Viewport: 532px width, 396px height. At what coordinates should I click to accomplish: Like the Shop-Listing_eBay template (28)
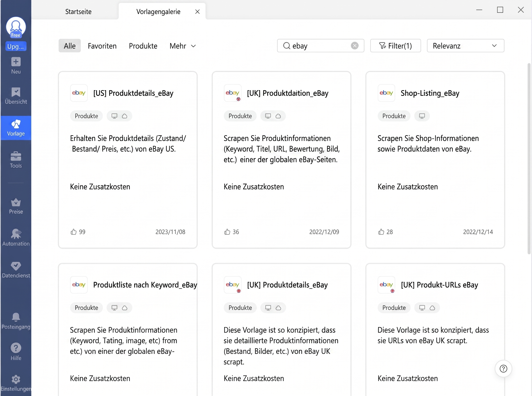381,231
